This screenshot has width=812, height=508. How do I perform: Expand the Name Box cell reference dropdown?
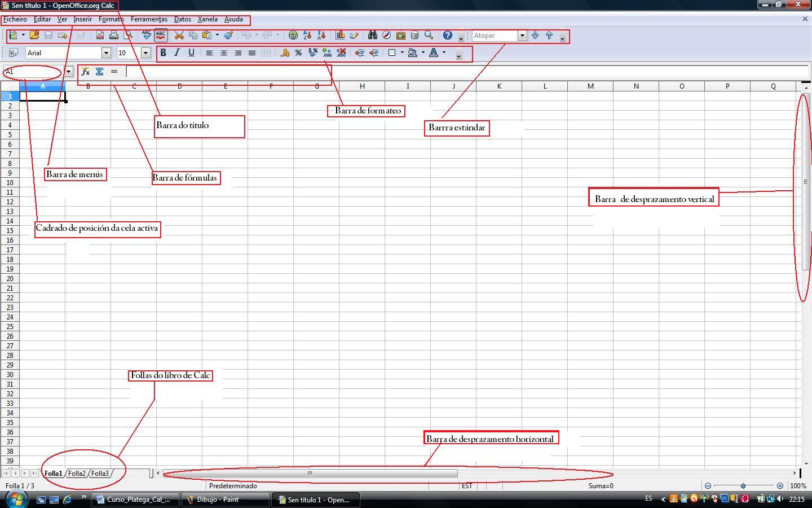coord(68,72)
